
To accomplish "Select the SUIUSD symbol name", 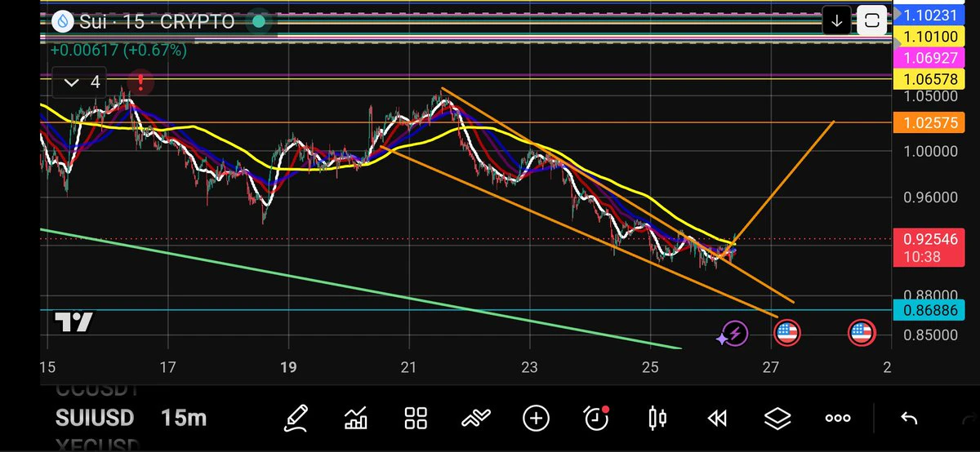I will 95,419.
